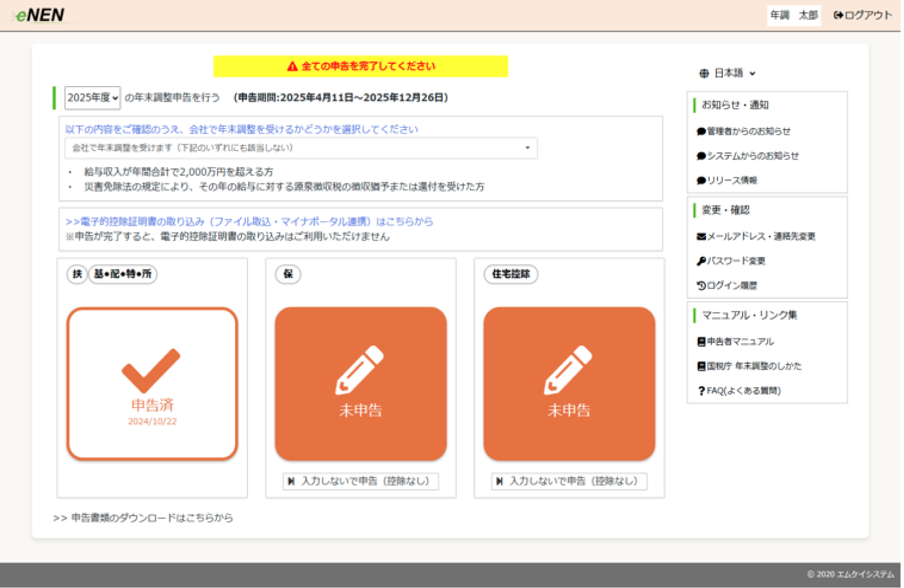The width and height of the screenshot is (904, 588).
Task: Click the pencil icon on insurance declaration tile
Action: tap(359, 370)
